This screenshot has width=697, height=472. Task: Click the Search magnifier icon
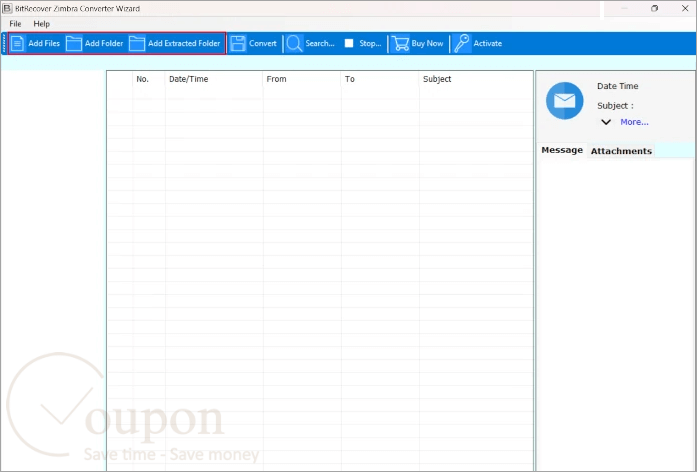pyautogui.click(x=294, y=43)
